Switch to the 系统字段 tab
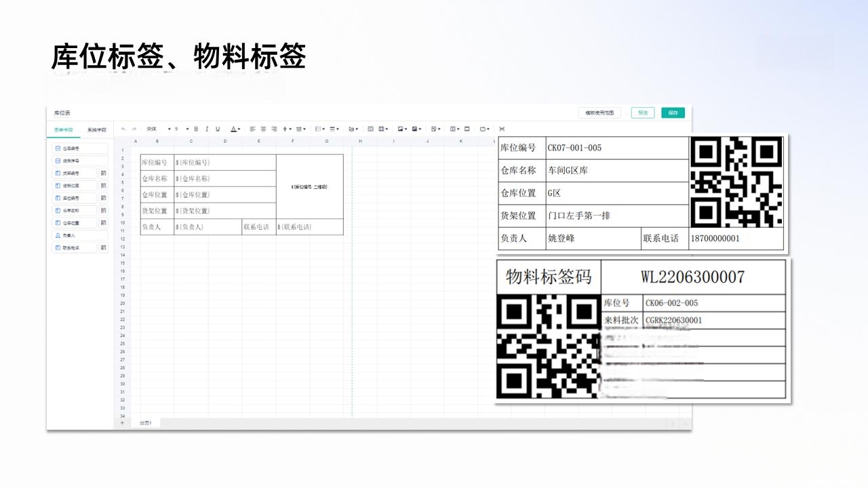The width and height of the screenshot is (868, 488). pos(96,129)
